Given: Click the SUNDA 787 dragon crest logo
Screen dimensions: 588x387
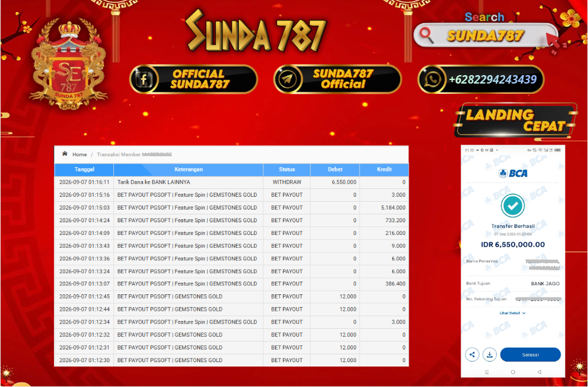Looking at the screenshot, I should (68, 64).
